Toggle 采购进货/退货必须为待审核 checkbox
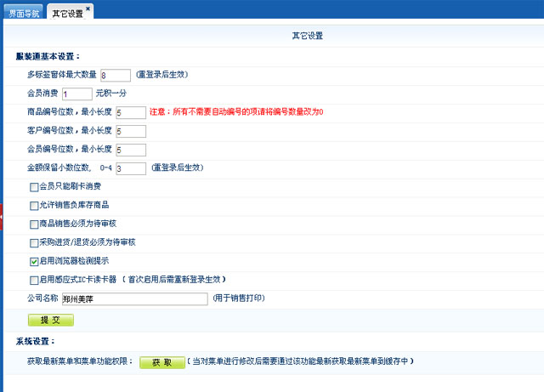This screenshot has height=392, width=544. pos(34,242)
